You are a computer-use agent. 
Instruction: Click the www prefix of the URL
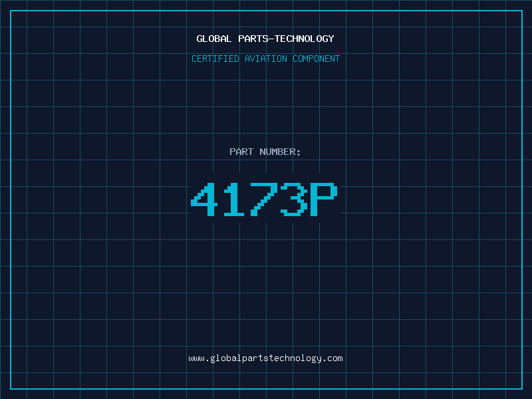[196, 358]
